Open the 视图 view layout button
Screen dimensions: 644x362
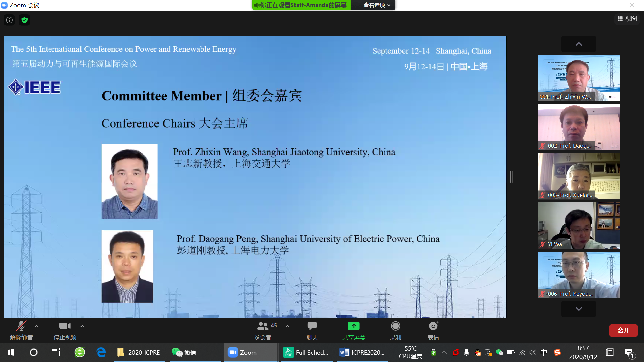627,19
